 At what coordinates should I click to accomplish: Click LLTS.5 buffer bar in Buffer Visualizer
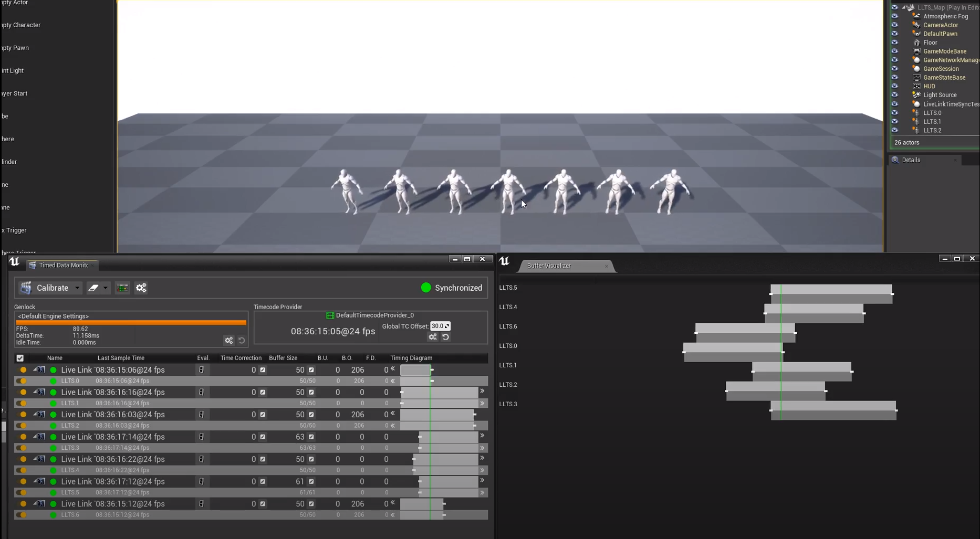coord(831,294)
